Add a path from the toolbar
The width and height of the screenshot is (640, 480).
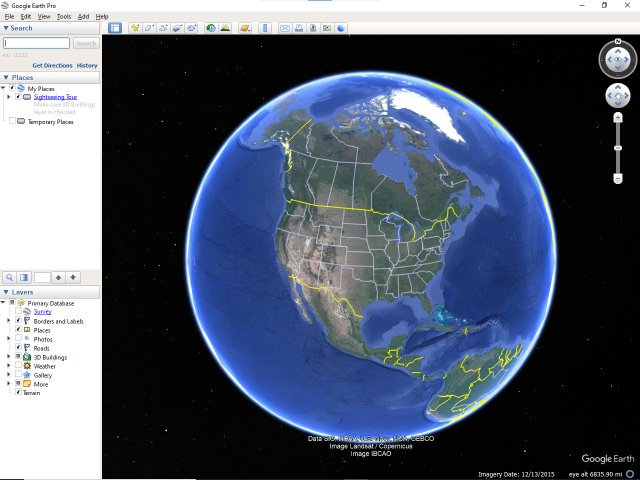click(x=163, y=28)
